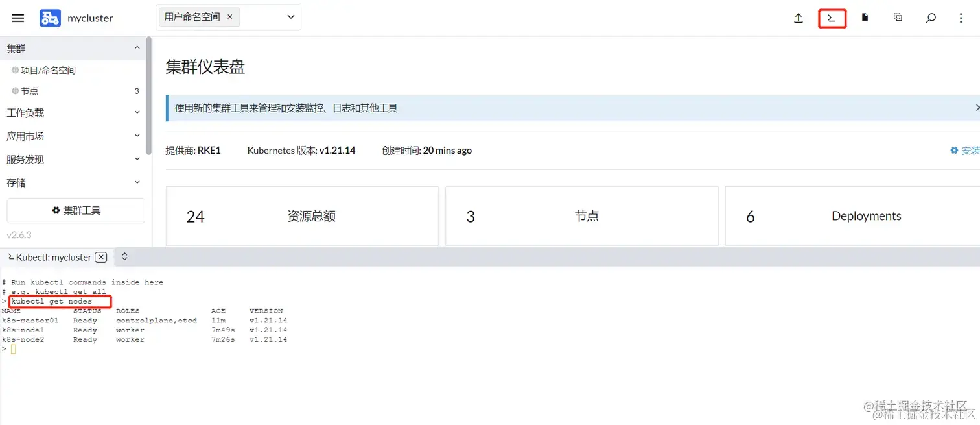
Task: Download the KubeConfig file icon
Action: tap(865, 18)
